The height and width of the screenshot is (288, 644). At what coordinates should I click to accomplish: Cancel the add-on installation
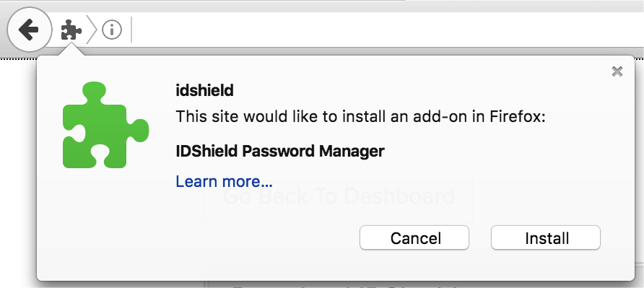414,237
